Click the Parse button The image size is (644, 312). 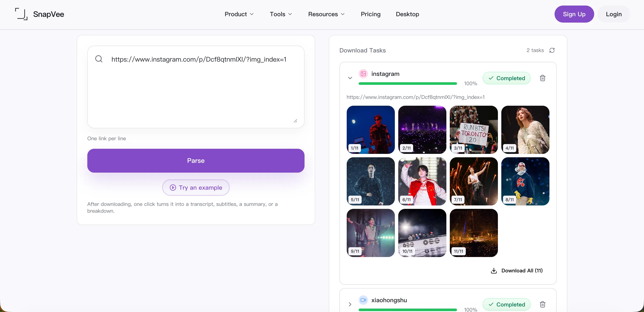coord(196,161)
